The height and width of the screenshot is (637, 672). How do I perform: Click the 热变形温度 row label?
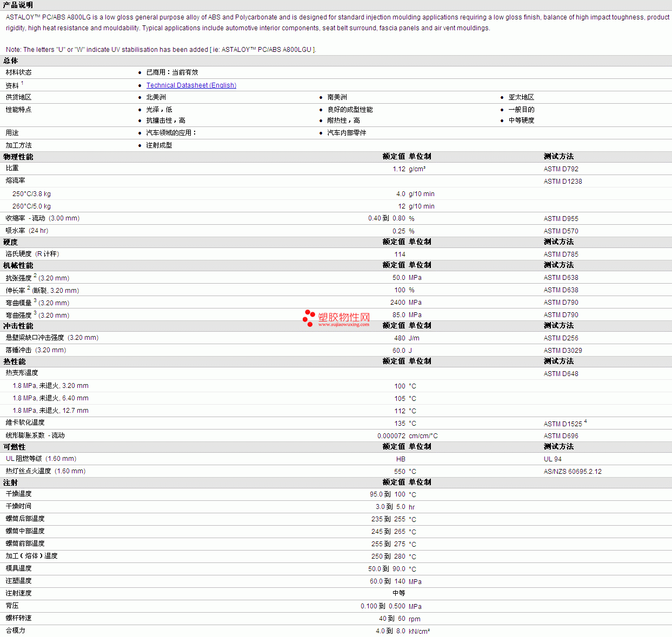click(x=22, y=373)
